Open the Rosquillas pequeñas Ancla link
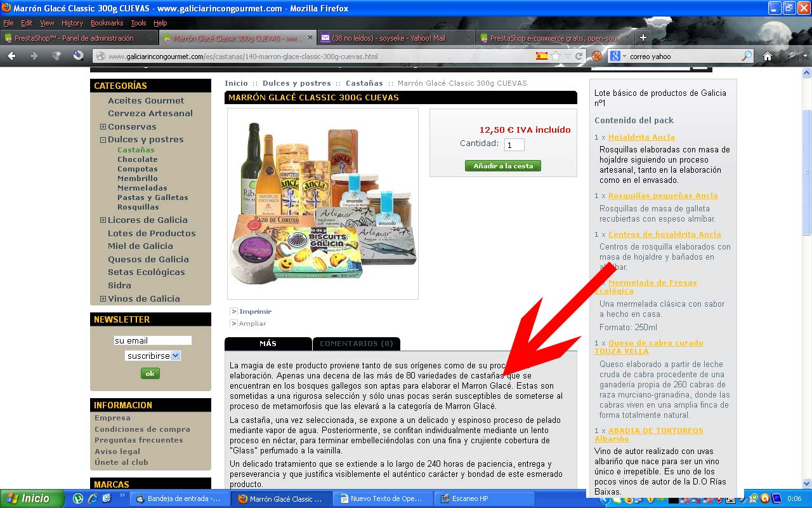 663,196
